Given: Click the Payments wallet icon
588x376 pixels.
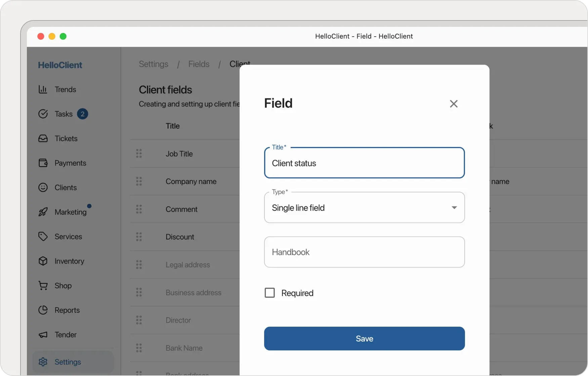Looking at the screenshot, I should click(43, 163).
